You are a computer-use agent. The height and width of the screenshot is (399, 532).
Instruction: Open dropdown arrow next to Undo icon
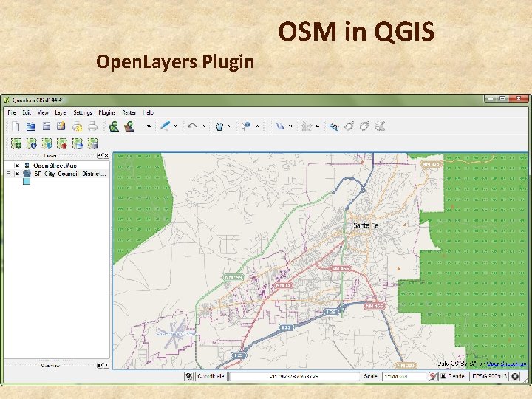[203, 126]
